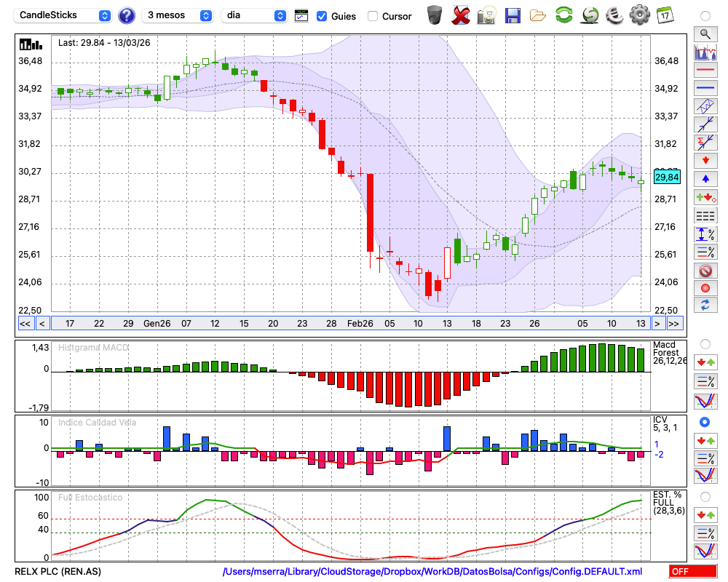Viewport: 728px width, 582px height.
Task: Open the 3 mesos period dropdown
Action: tap(177, 15)
